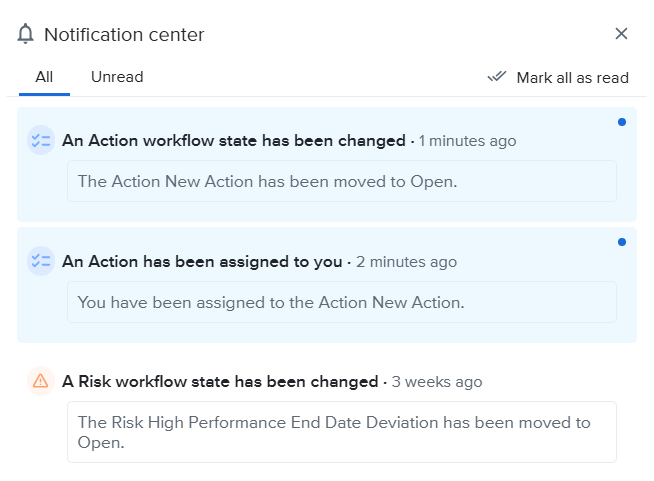654x481 pixels.
Task: Click the Risk warning triangle icon
Action: (x=41, y=381)
